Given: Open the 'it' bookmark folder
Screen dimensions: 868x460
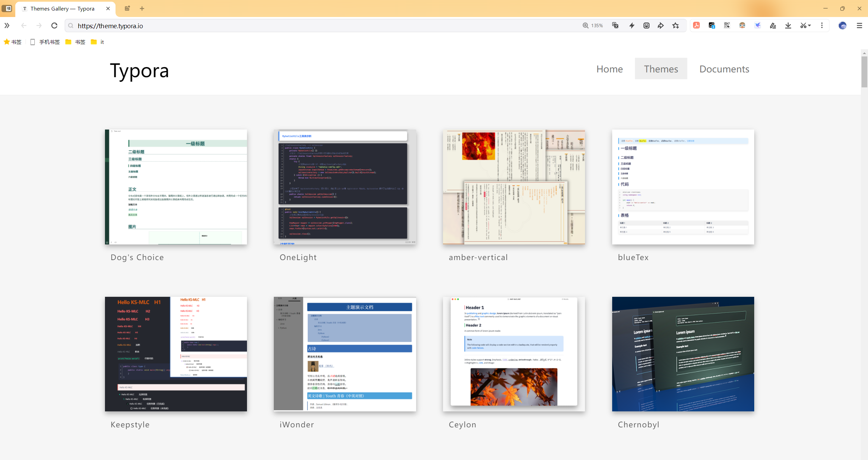Looking at the screenshot, I should pos(98,42).
